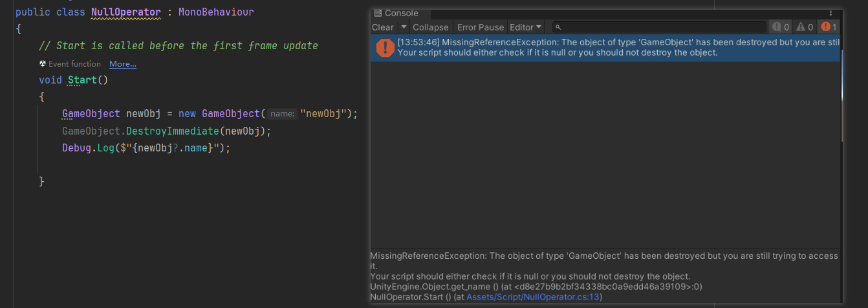This screenshot has height=308, width=868.
Task: Open the Editor target dropdown
Action: click(526, 27)
